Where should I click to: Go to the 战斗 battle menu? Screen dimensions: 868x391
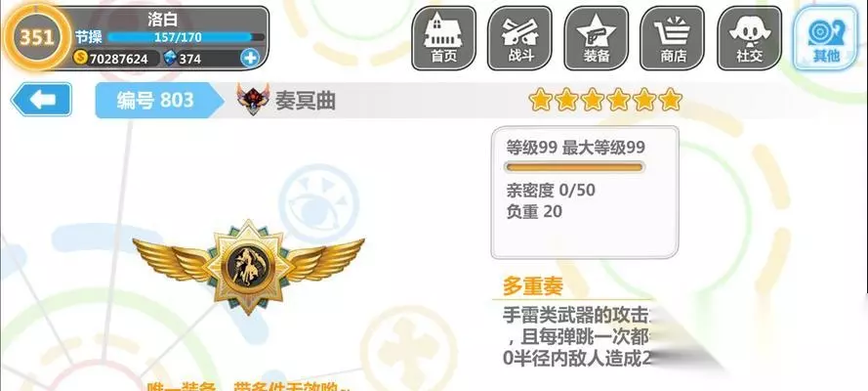(x=519, y=38)
